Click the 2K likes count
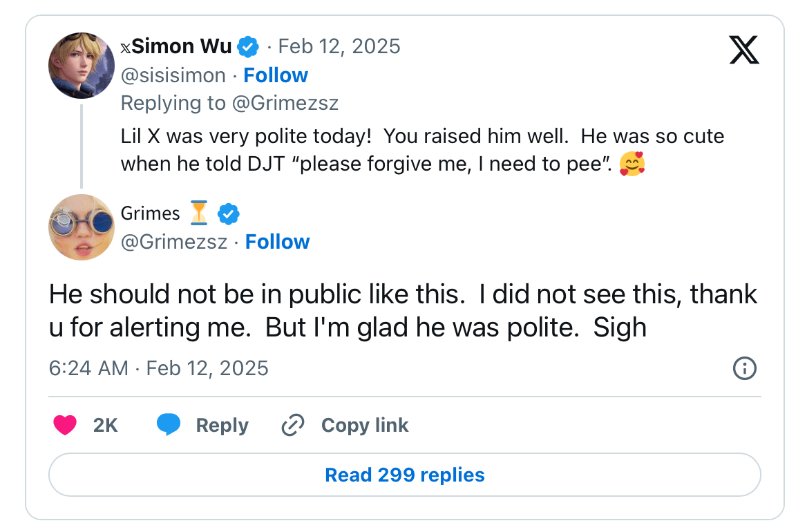The width and height of the screenshot is (807, 532). 105,425
